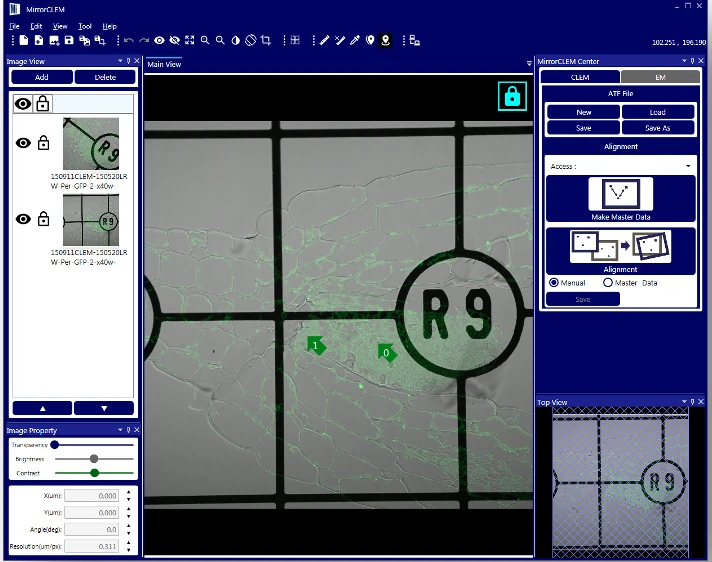
Task: Toggle the header lock icon for all layers
Action: pos(43,104)
